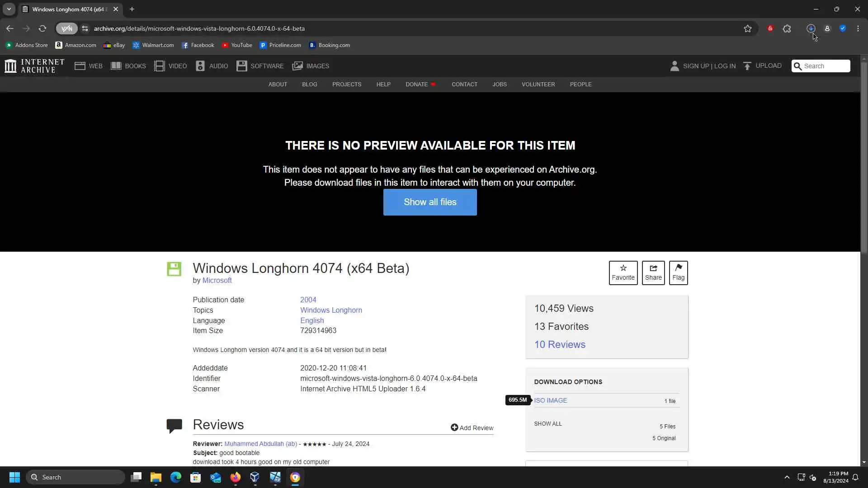868x488 pixels.
Task: Flag this item
Action: tap(678, 273)
